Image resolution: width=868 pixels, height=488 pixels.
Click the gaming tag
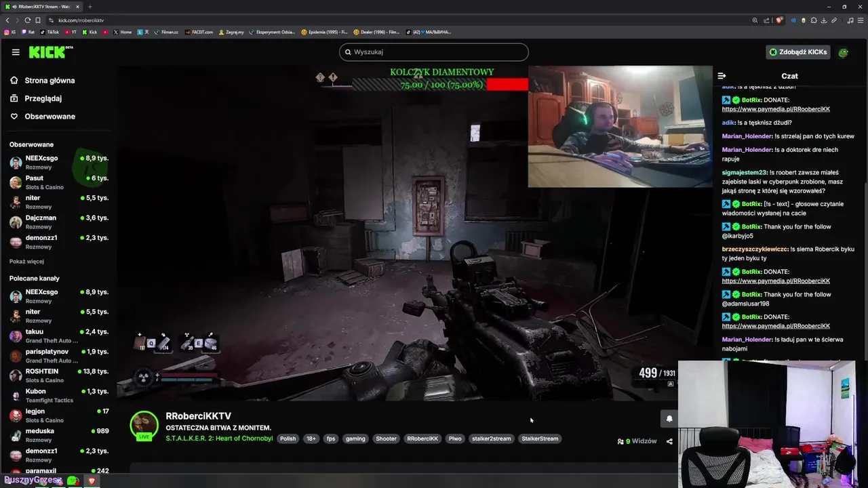coord(355,439)
